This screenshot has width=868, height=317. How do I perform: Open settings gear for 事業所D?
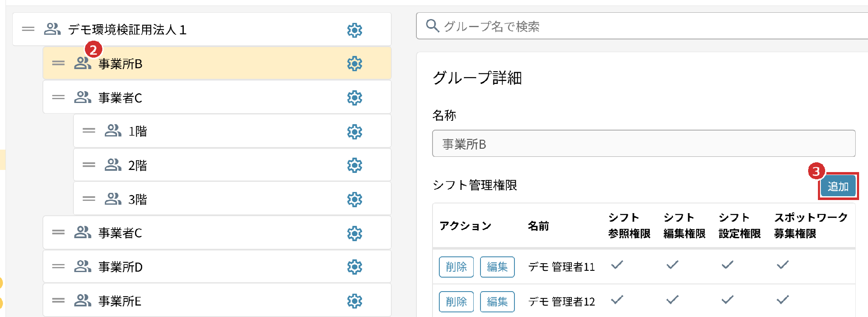tap(354, 267)
